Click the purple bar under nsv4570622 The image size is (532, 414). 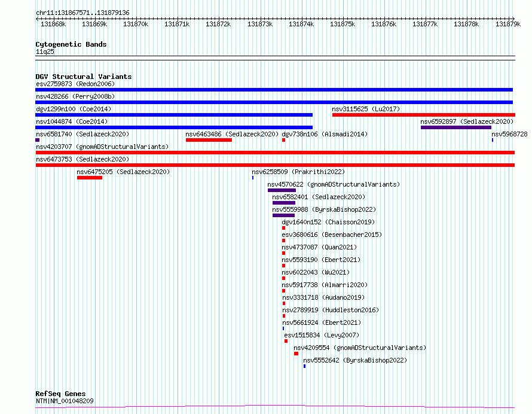coord(282,190)
